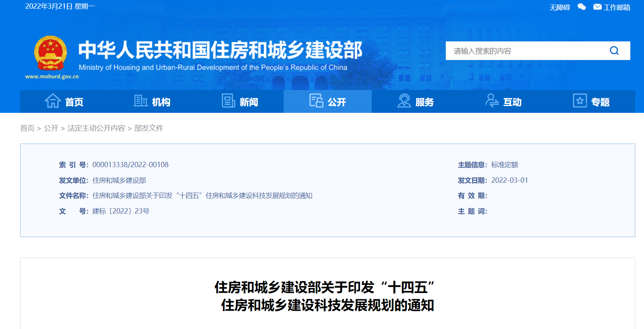Viewport: 644px width, 329px height.
Task: Open the 服务 nav tab
Action: pyautogui.click(x=415, y=101)
